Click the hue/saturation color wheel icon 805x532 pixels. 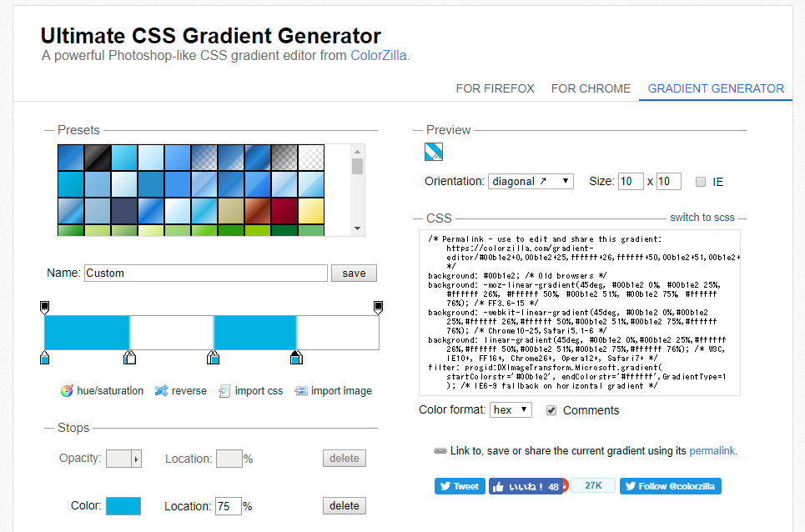[67, 390]
